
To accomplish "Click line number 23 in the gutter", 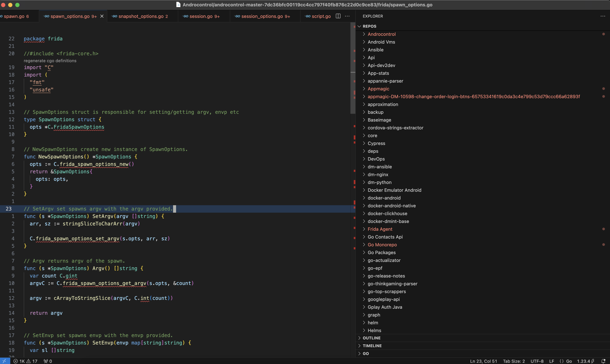I will (9, 209).
